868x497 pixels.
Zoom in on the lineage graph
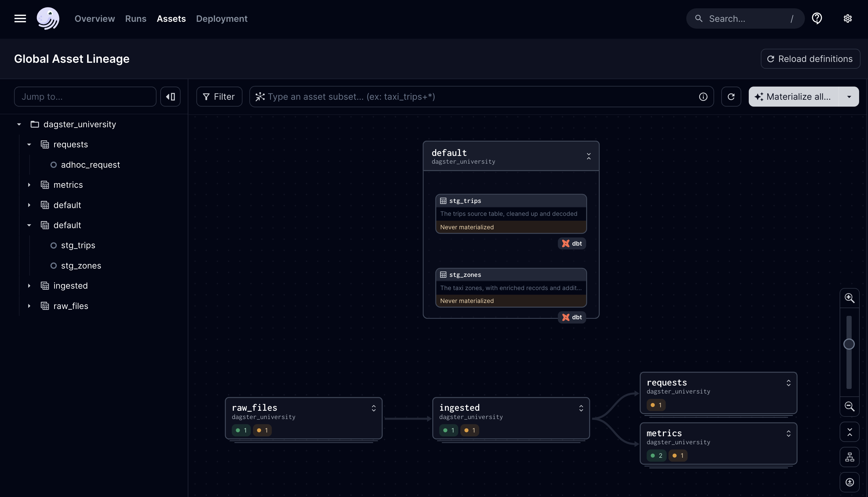click(849, 298)
